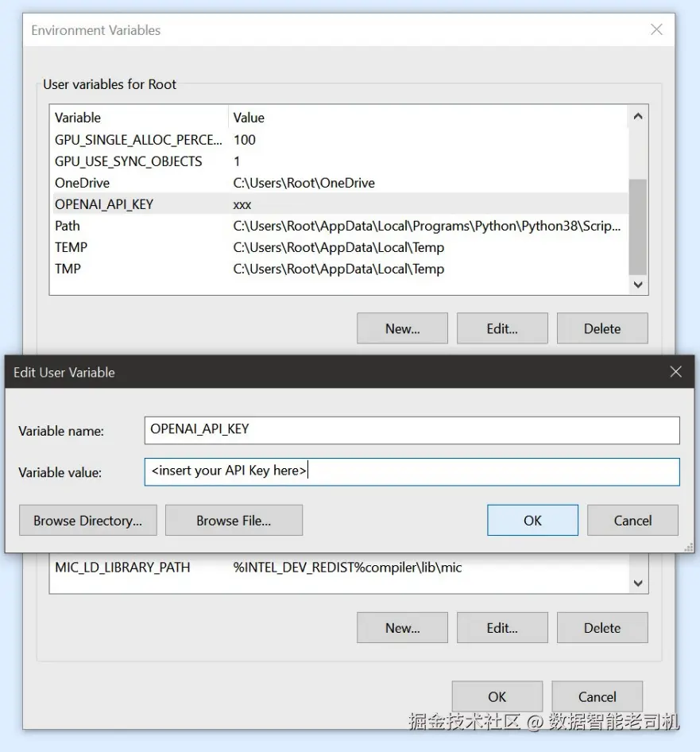
Task: Select the TEMP variable row
Action: tap(338, 247)
